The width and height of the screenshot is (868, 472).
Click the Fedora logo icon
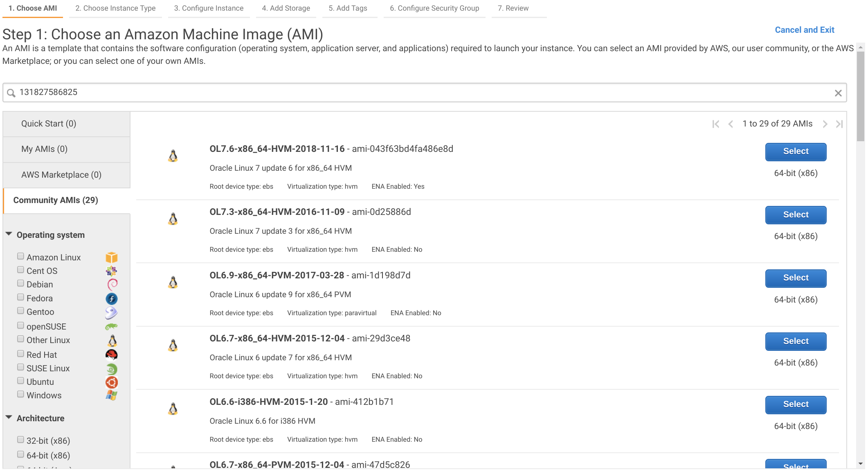tap(112, 299)
